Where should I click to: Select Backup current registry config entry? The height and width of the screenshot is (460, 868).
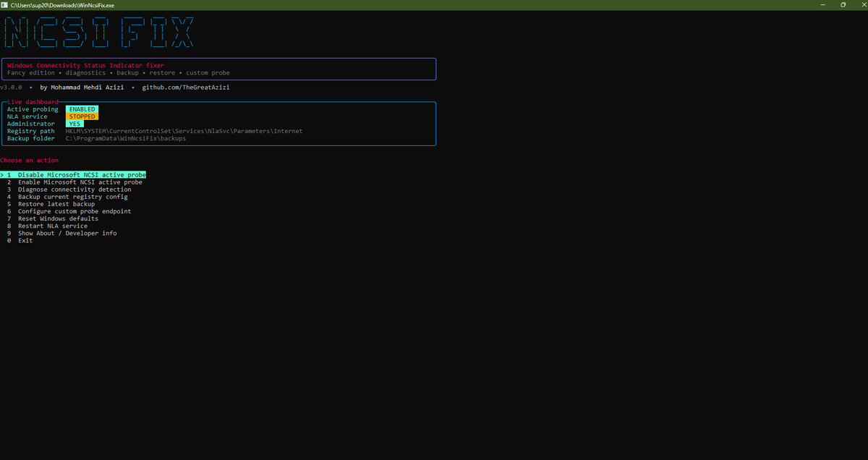[67, 197]
